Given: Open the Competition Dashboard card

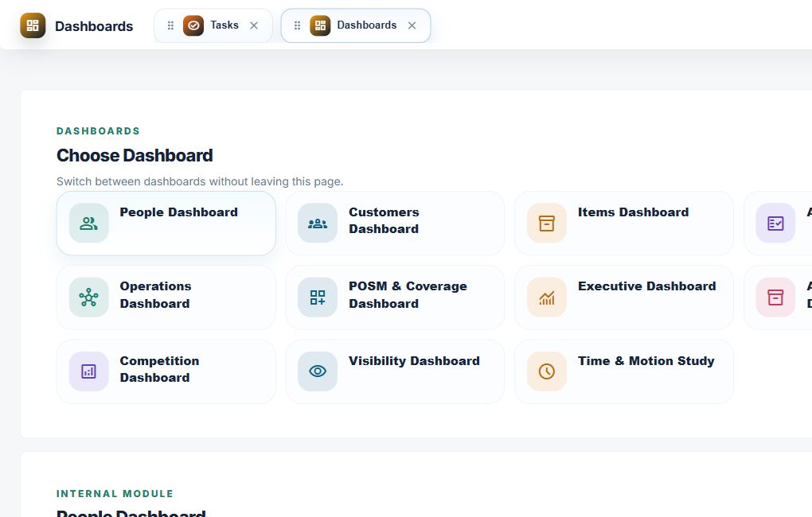Looking at the screenshot, I should [x=166, y=371].
